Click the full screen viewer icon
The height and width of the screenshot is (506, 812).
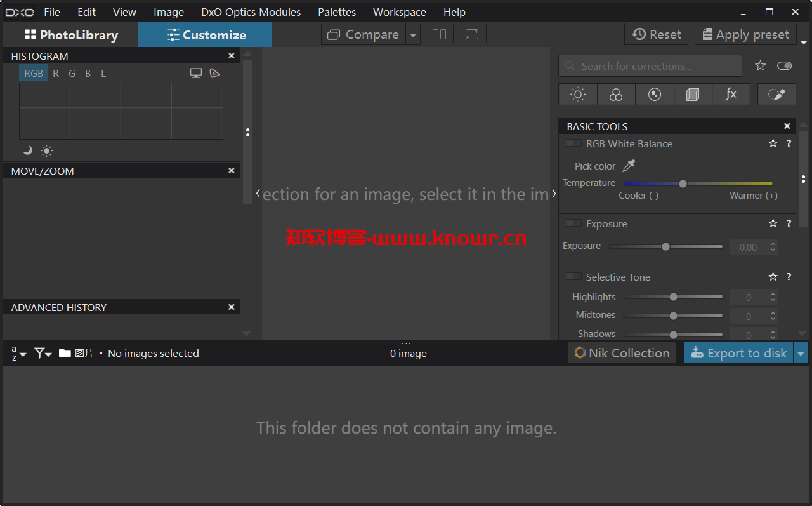click(x=471, y=34)
